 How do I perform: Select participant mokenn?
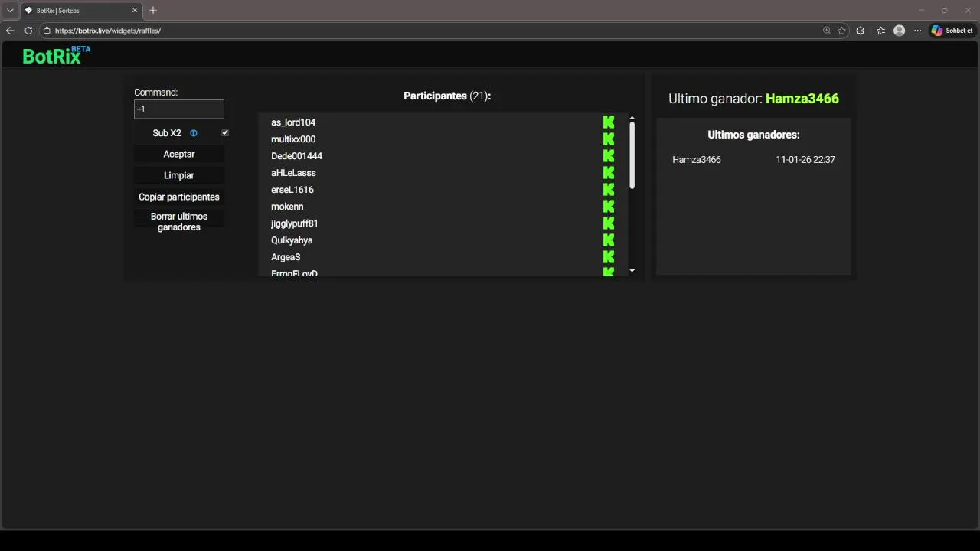pyautogui.click(x=287, y=207)
